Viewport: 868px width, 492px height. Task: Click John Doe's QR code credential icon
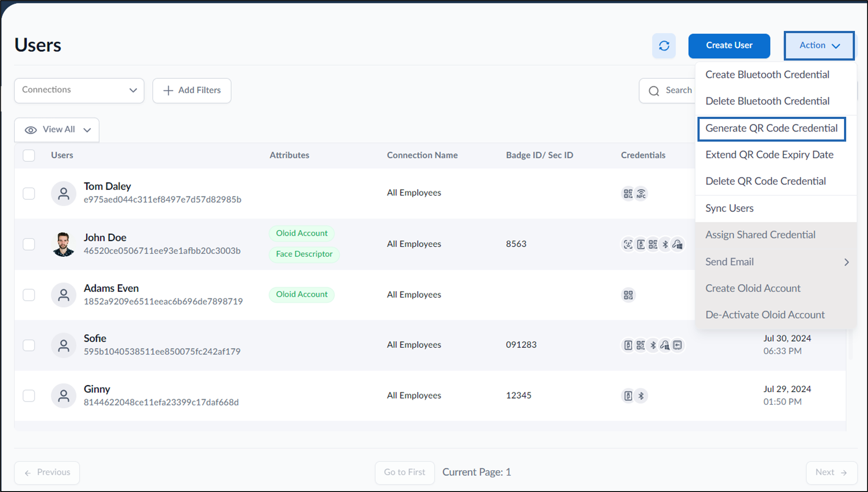click(653, 244)
